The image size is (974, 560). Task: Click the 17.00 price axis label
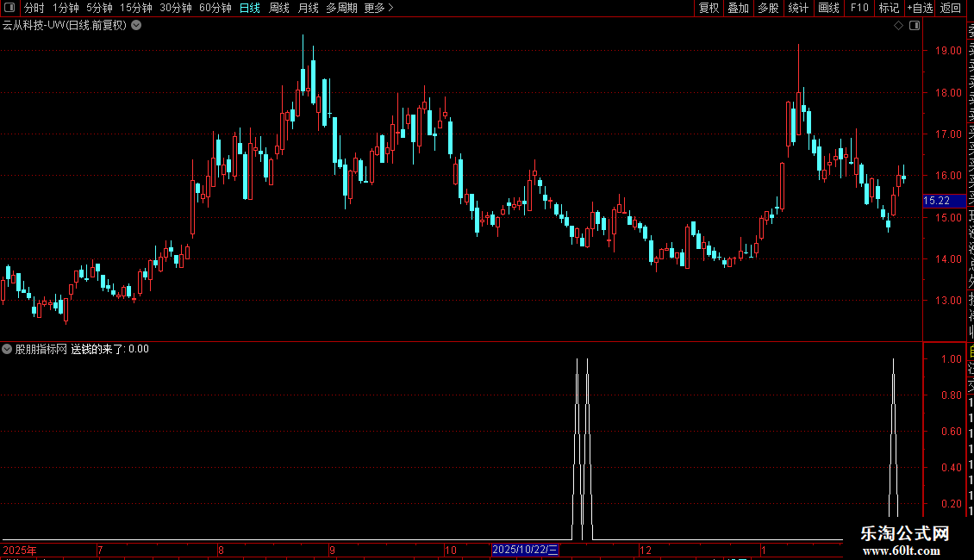pos(948,134)
